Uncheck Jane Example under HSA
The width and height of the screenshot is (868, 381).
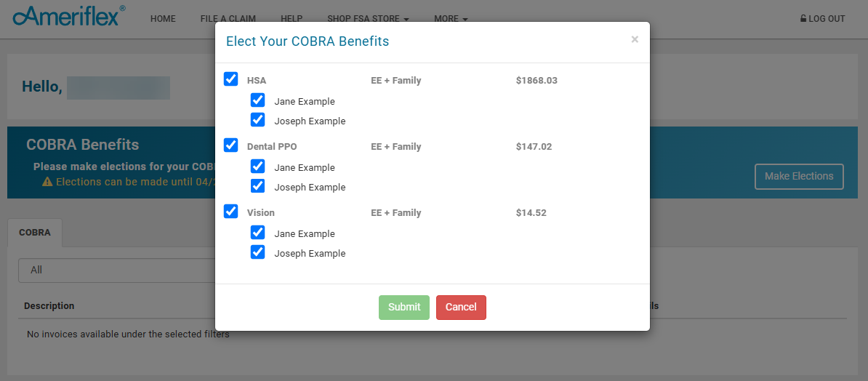(257, 100)
